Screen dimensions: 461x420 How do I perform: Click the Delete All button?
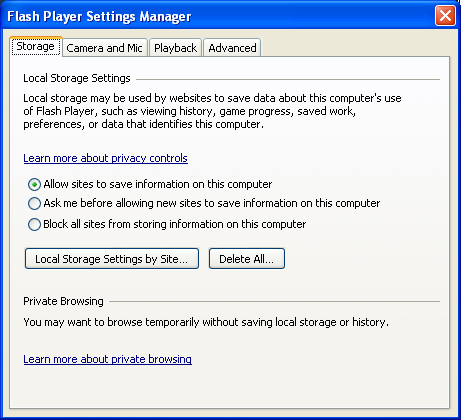click(247, 259)
